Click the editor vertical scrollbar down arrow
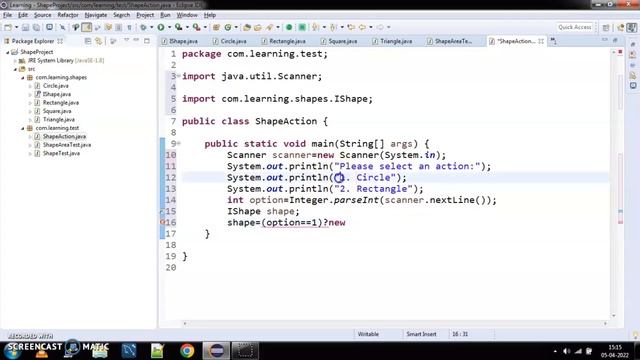Viewport: 640px width, 360px height. click(x=613, y=316)
